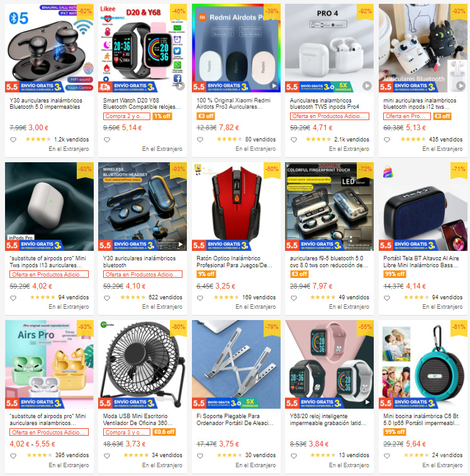Play video on PRO 4 auriculares thumbnail
Viewport: 470px width, 476px height.
[367, 86]
